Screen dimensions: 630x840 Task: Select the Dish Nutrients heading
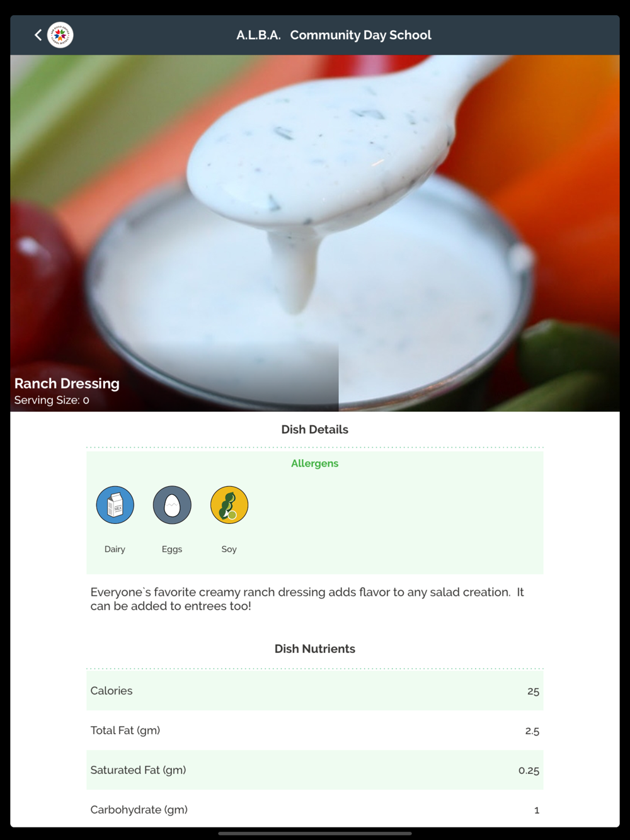pyautogui.click(x=315, y=649)
